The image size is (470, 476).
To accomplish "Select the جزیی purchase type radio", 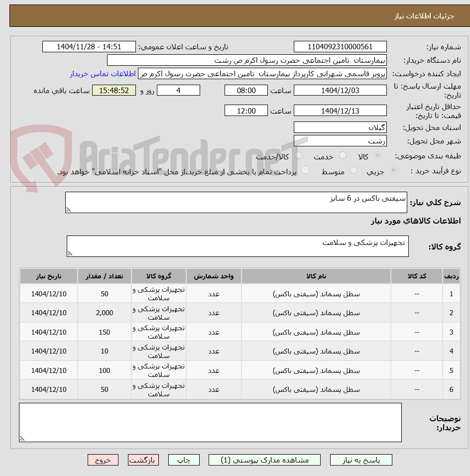I will point(393,170).
